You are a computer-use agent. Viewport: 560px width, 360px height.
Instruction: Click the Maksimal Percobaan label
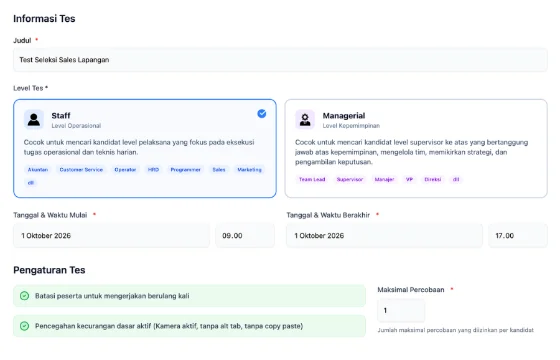[411, 290]
